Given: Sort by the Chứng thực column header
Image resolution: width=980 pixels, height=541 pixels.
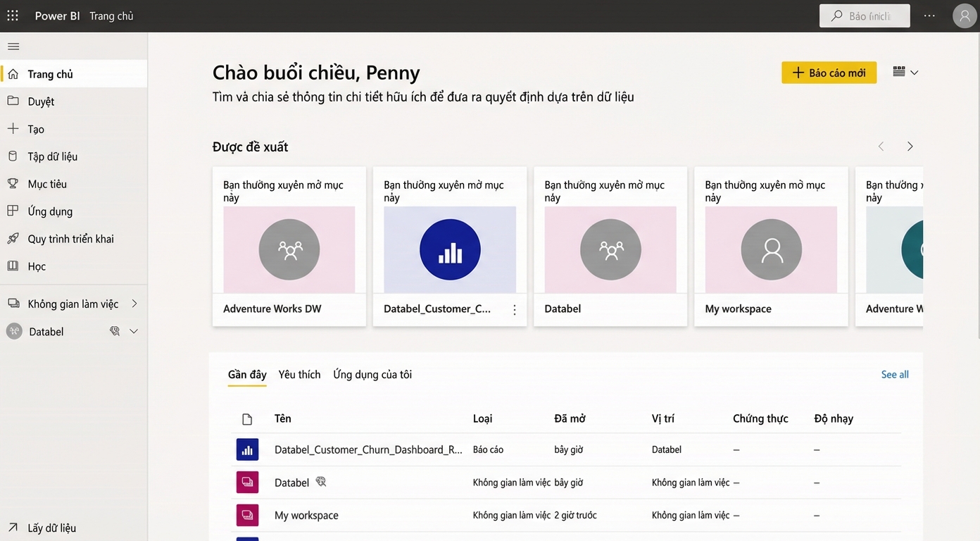Looking at the screenshot, I should point(760,418).
